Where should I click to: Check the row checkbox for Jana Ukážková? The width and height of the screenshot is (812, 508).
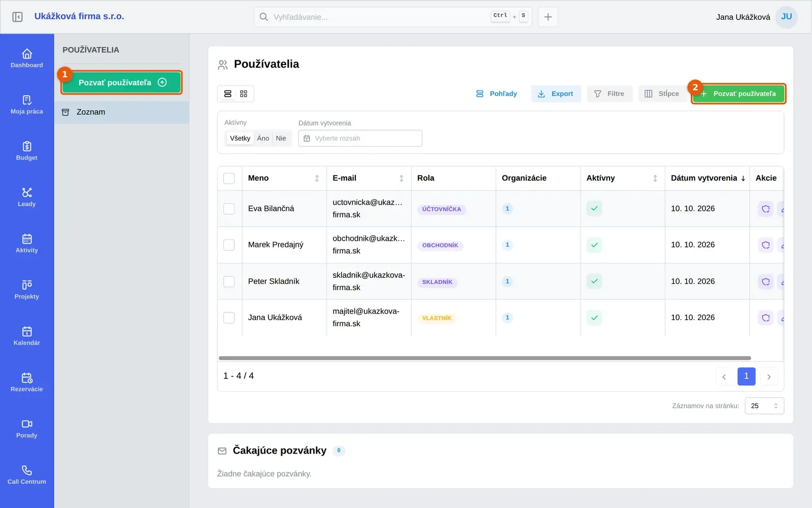229,317
